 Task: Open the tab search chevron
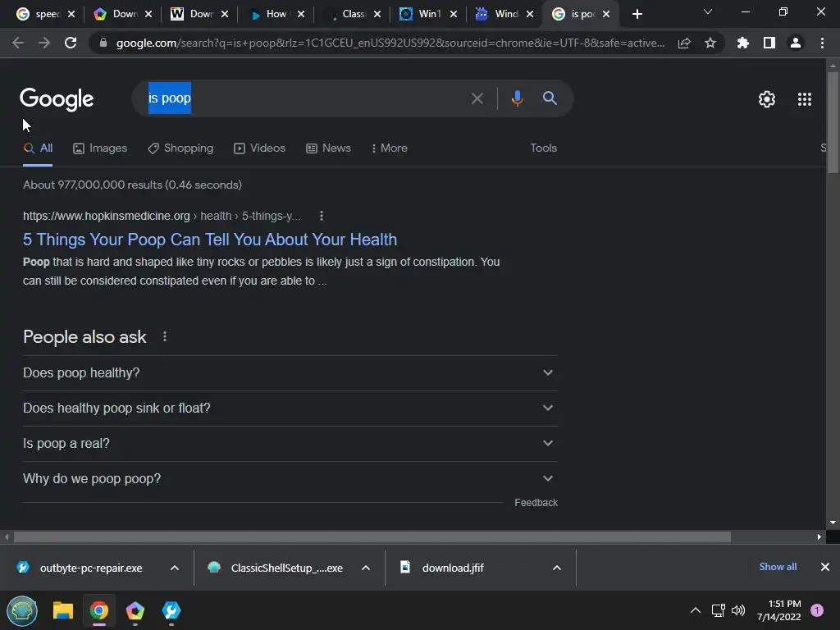(708, 11)
